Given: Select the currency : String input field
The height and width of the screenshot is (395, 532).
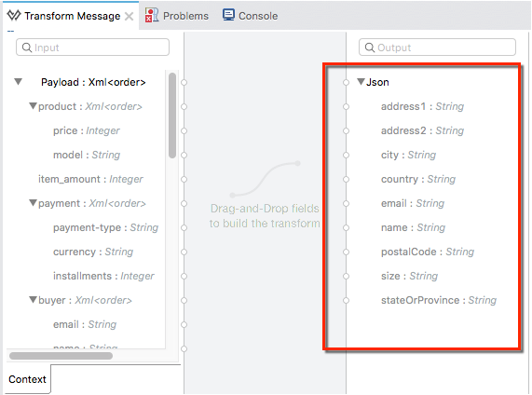Looking at the screenshot, I should point(93,252).
